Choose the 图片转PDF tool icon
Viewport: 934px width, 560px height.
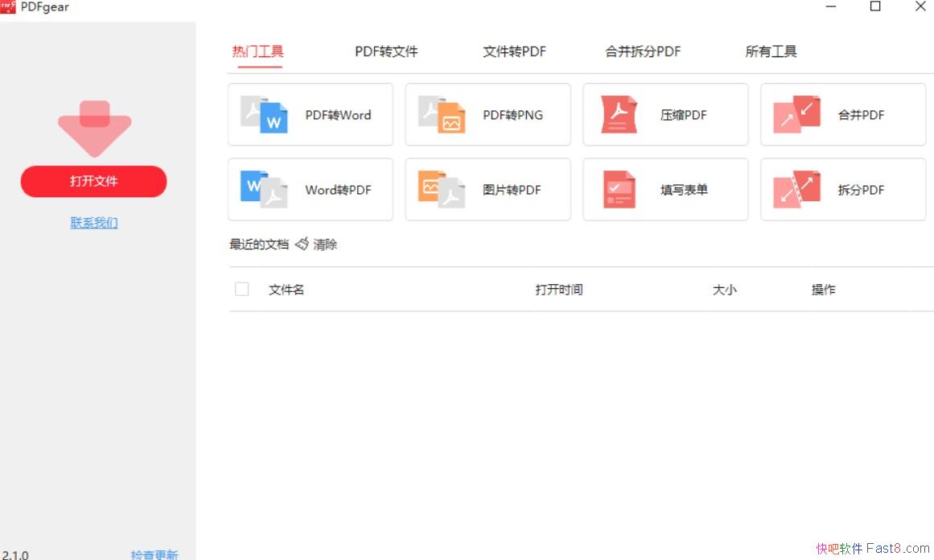click(442, 190)
